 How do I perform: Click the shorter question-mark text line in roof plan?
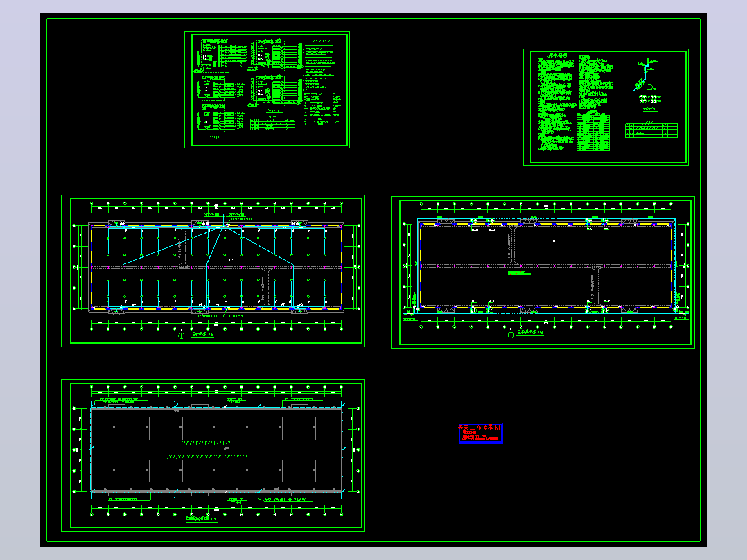pyautogui.click(x=206, y=443)
